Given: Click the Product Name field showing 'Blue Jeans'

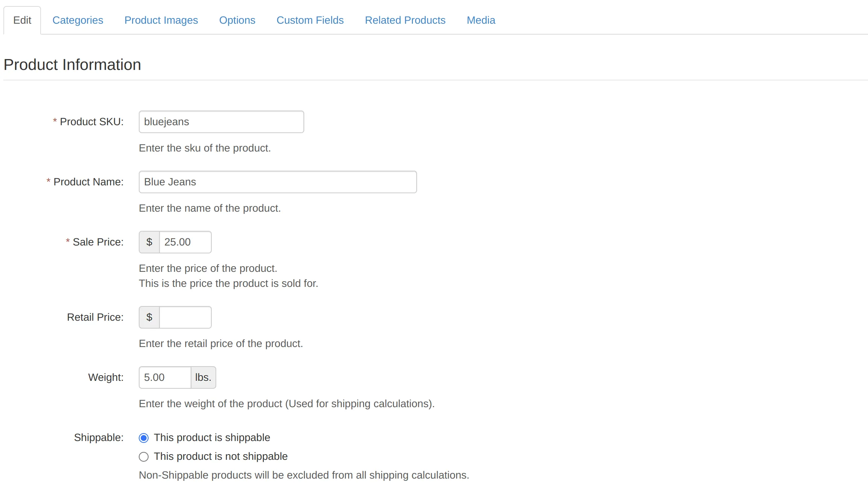Looking at the screenshot, I should pyautogui.click(x=277, y=182).
